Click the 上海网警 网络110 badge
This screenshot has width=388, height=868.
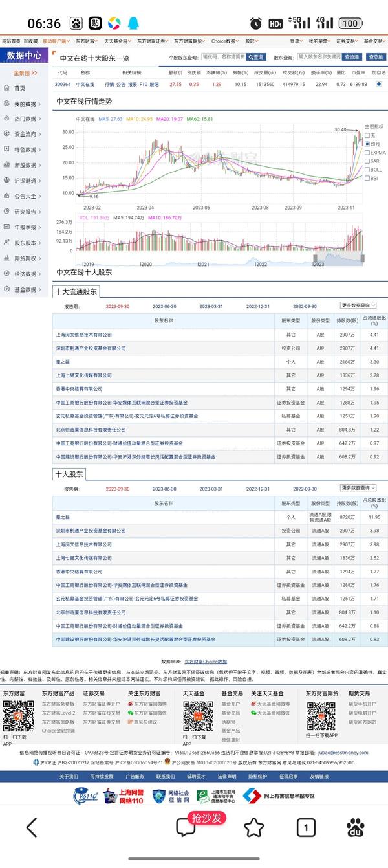[124, 796]
